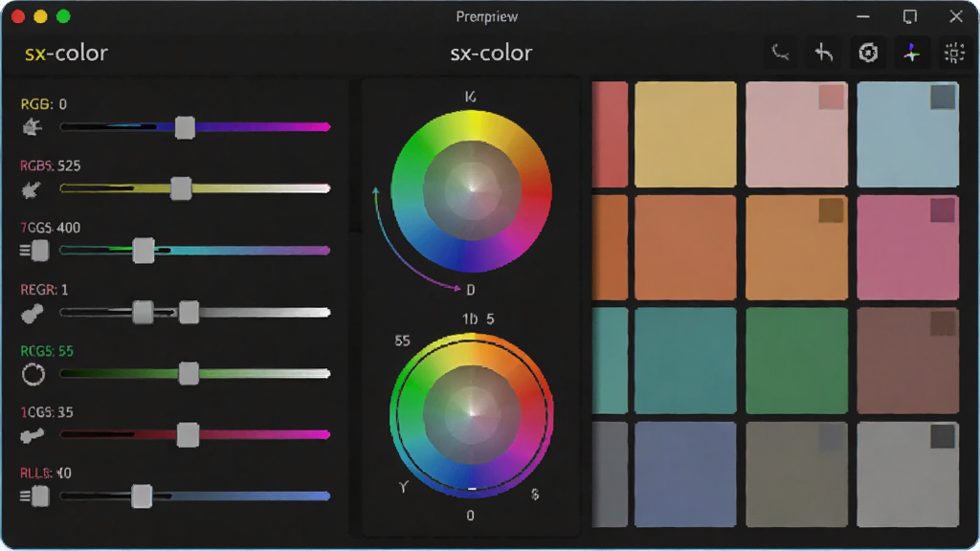The height and width of the screenshot is (551, 980).
Task: Pick the magenta-pink swatch
Action: 907,248
